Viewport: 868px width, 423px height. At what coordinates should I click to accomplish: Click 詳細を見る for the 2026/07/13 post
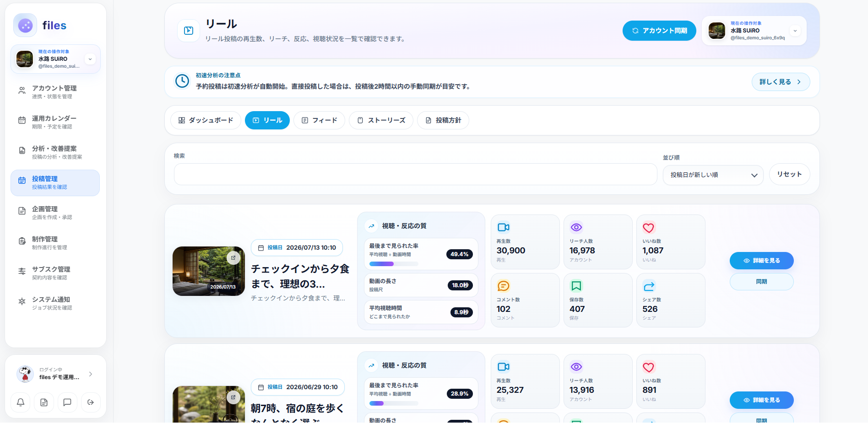coord(761,261)
